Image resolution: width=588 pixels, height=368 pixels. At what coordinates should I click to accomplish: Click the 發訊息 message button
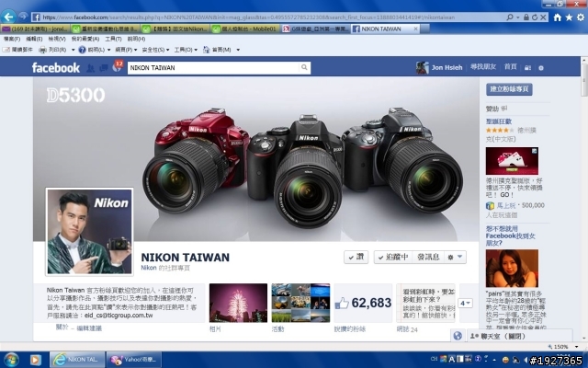[x=428, y=257]
